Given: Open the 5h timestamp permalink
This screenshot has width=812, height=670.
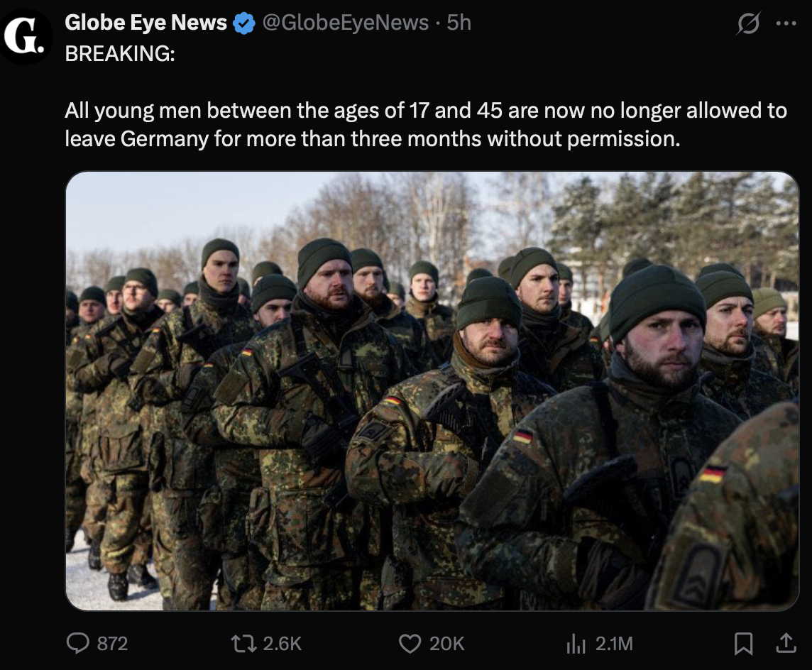Looking at the screenshot, I should click(459, 23).
